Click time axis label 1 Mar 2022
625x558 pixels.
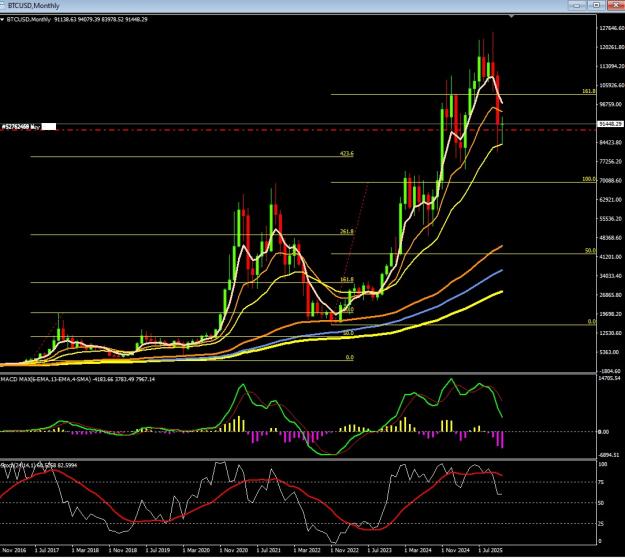307,550
